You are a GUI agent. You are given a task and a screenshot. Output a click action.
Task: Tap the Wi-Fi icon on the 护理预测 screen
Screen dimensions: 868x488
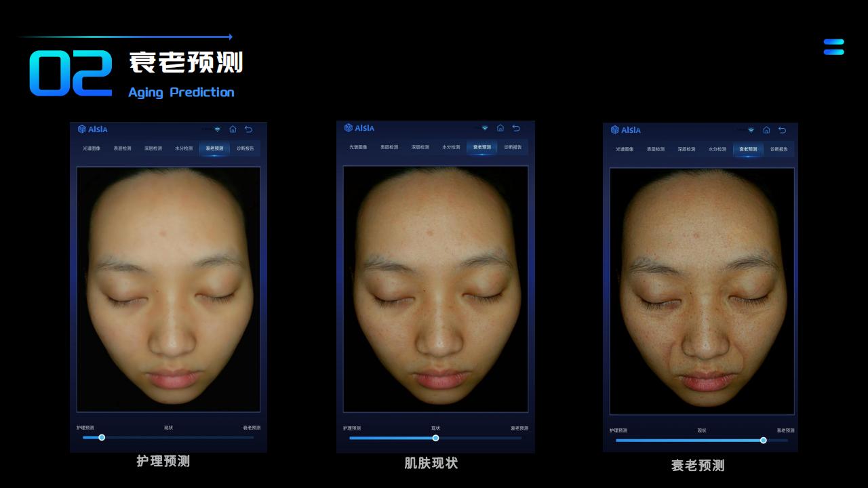tap(218, 129)
